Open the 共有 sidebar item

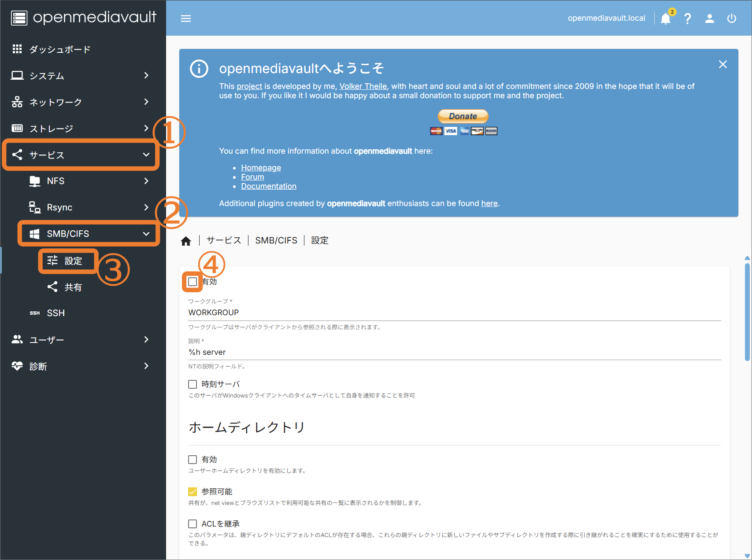[x=83, y=287]
